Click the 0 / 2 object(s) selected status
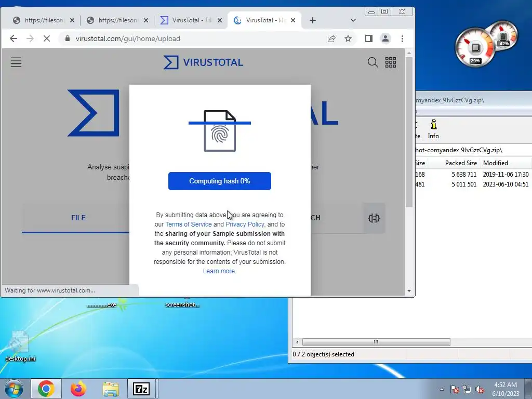 [x=323, y=354]
